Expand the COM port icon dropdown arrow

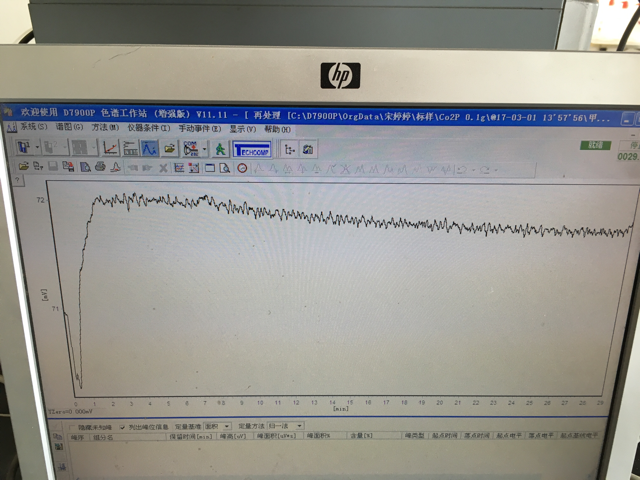pyautogui.click(x=204, y=149)
